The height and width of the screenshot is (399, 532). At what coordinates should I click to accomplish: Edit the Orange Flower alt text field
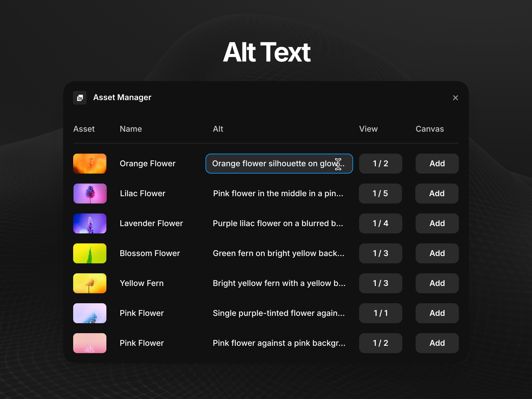[279, 164]
